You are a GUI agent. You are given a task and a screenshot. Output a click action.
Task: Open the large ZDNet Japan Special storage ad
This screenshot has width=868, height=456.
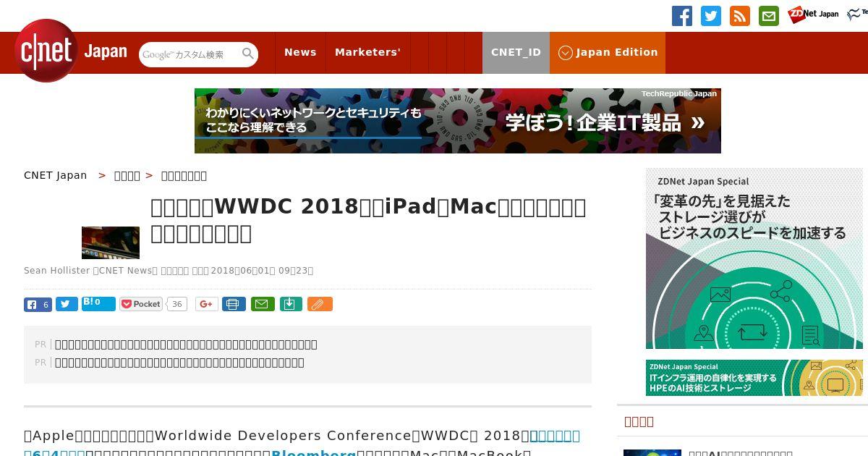[x=754, y=258]
